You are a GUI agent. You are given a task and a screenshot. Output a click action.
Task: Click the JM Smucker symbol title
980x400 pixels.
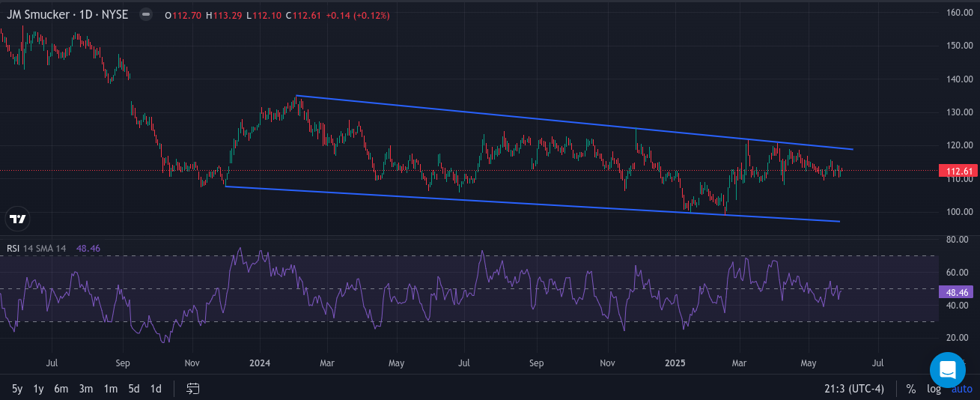[67, 15]
